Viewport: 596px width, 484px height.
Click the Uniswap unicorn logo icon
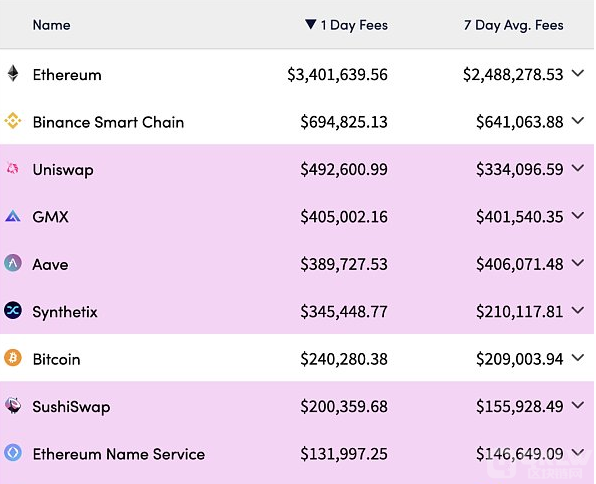pos(13,168)
